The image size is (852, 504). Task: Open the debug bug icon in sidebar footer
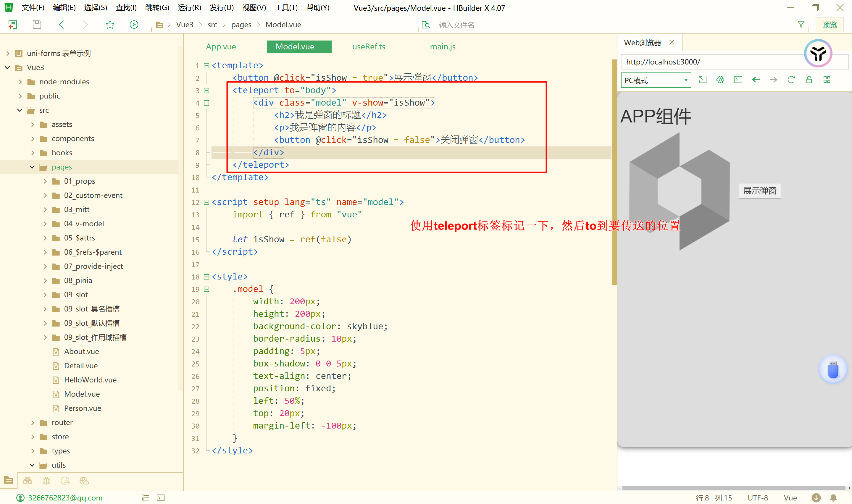pos(46,481)
